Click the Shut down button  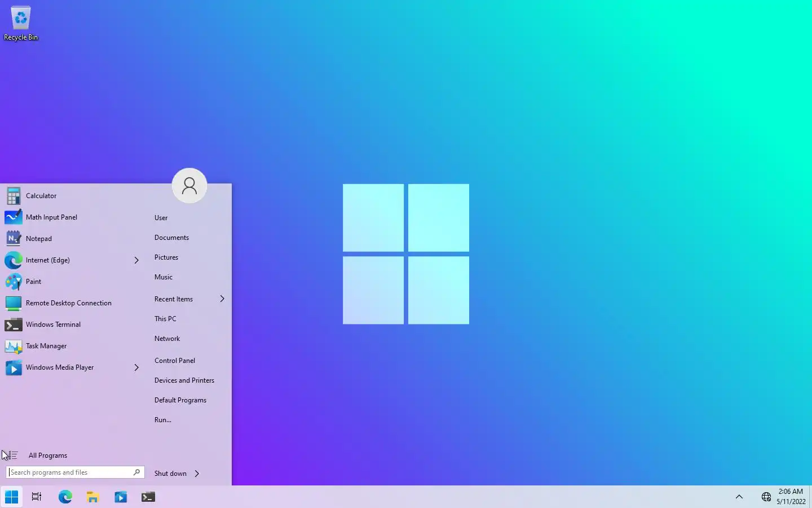tap(170, 474)
